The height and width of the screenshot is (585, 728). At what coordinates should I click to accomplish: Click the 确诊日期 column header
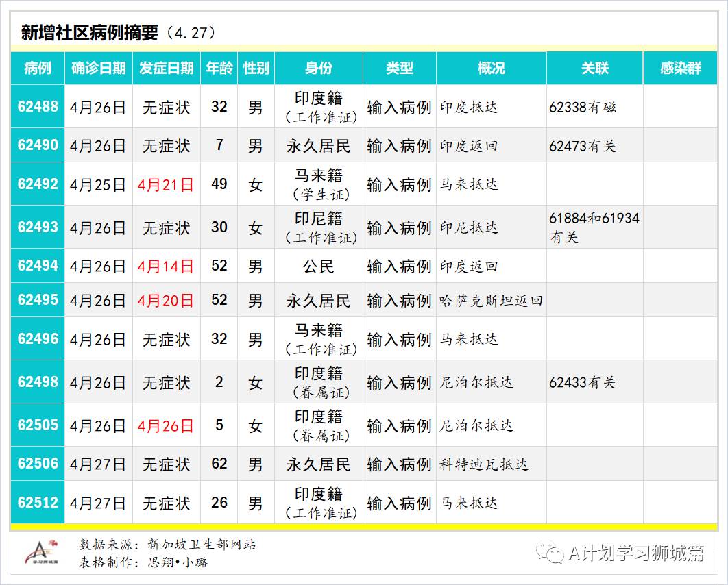[x=99, y=69]
